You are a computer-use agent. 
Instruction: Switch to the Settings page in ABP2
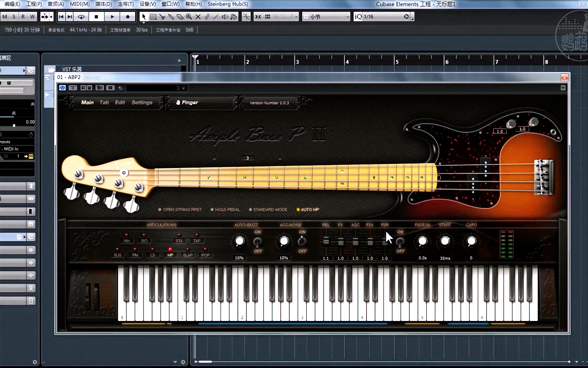pos(142,103)
